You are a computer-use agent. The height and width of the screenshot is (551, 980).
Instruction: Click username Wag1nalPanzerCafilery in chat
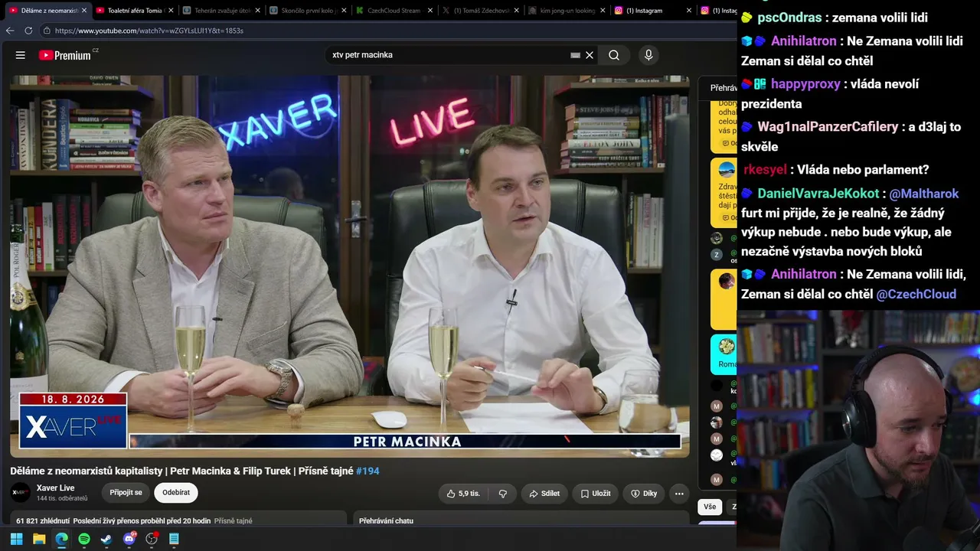point(828,127)
